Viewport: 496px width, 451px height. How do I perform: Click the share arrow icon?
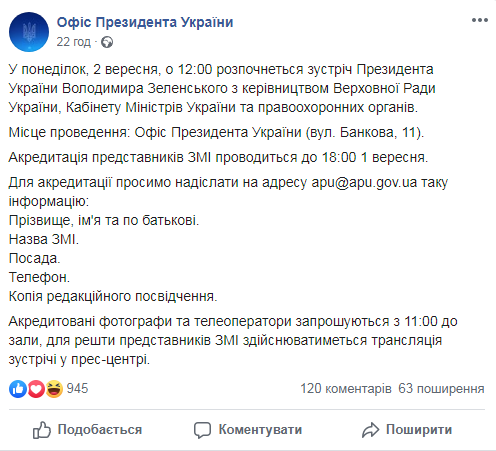(x=370, y=430)
